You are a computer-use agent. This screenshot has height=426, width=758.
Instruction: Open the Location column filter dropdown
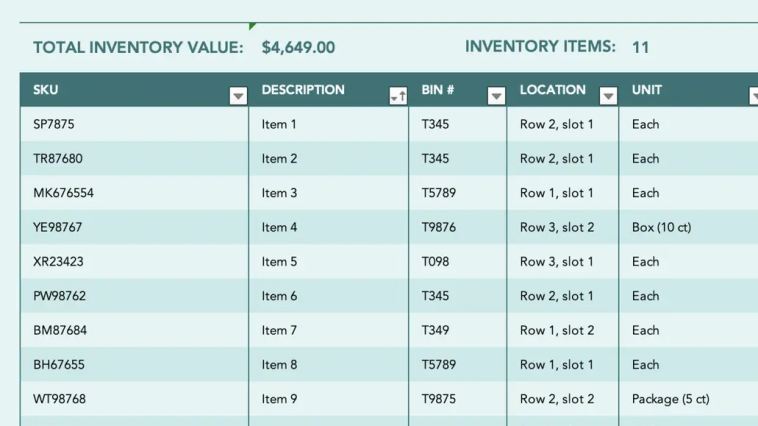coord(608,96)
